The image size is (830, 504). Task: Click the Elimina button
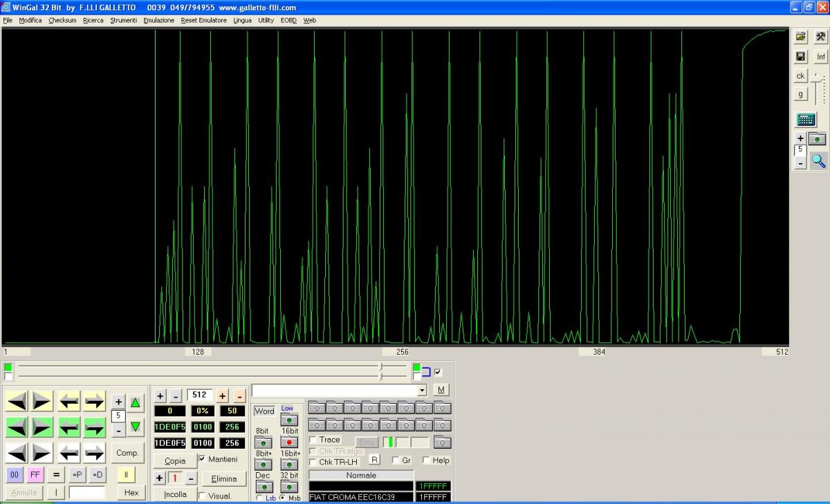tap(224, 478)
